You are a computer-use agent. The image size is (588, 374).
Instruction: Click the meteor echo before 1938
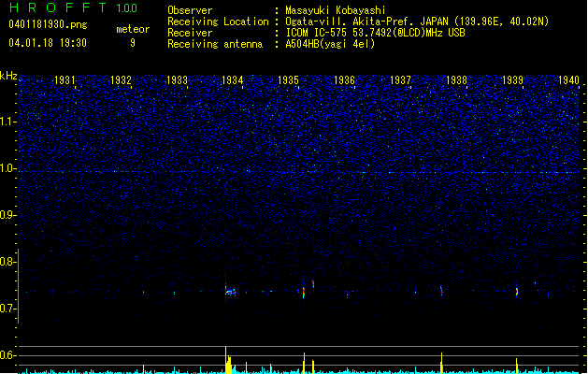tap(441, 291)
